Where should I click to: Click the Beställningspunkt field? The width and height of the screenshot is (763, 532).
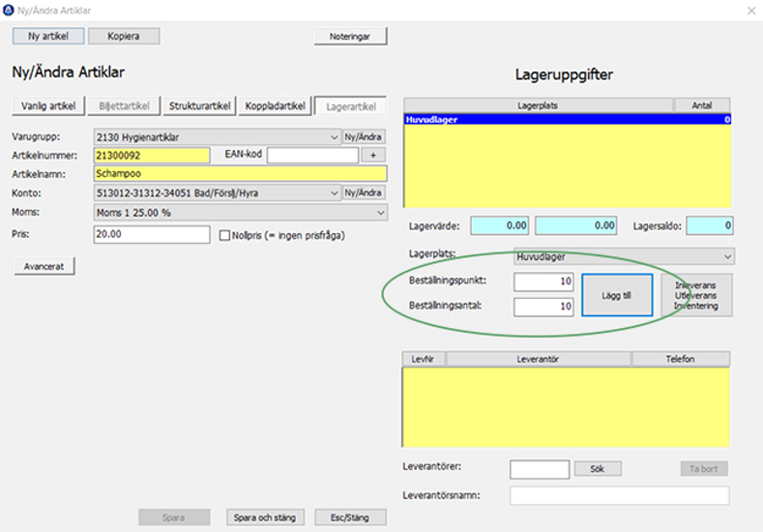[x=543, y=281]
